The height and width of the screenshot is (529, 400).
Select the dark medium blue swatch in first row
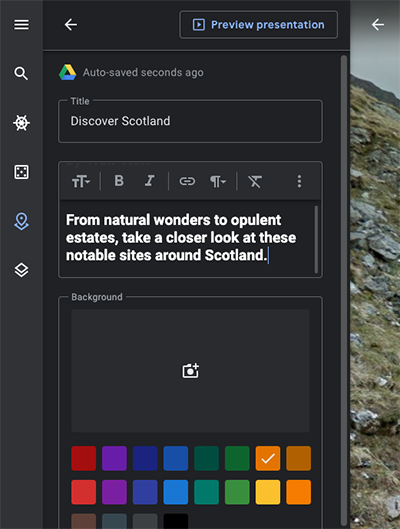[x=176, y=458]
